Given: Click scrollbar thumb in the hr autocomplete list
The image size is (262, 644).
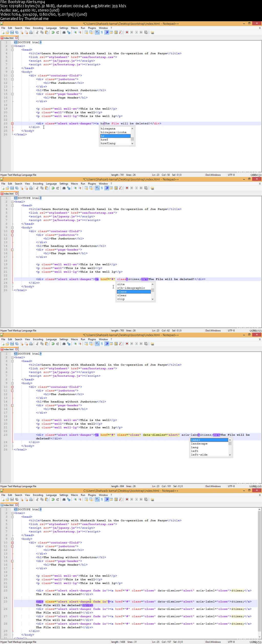Looking at the screenshot, I should (132, 139).
